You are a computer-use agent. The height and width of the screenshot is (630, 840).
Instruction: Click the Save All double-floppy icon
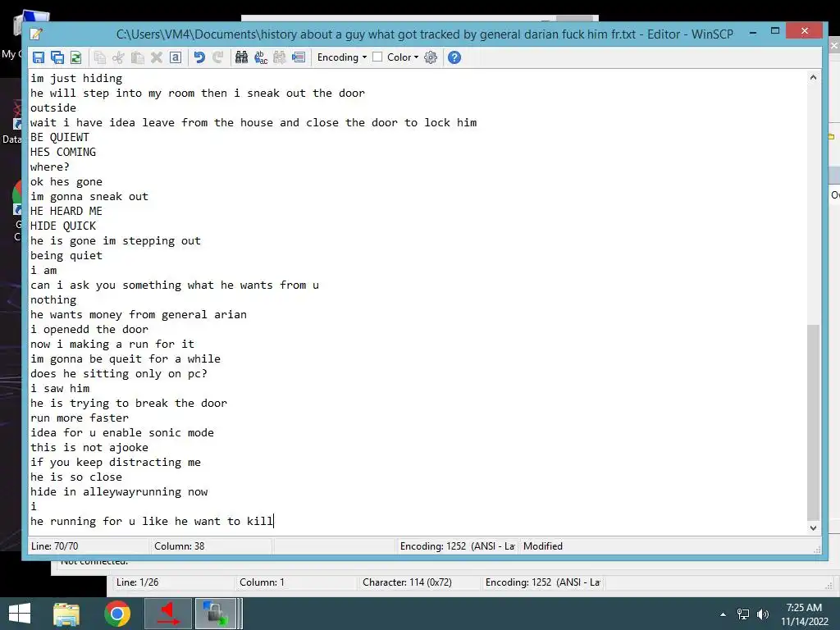[x=57, y=57]
